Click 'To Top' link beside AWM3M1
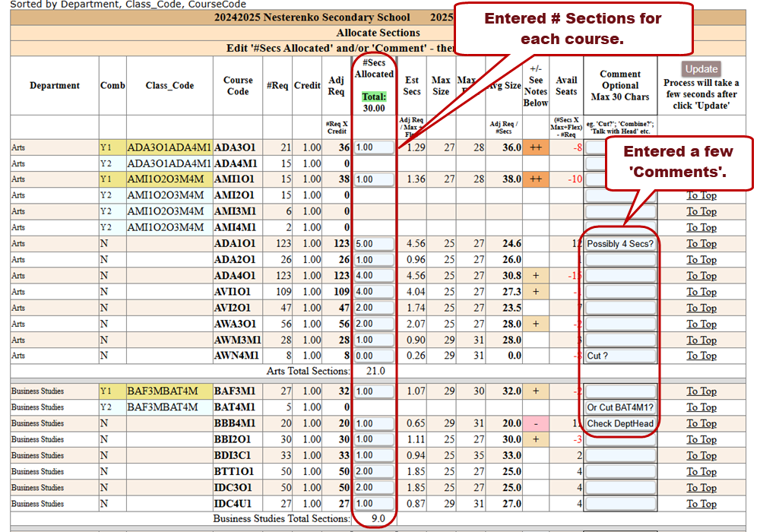Screen dimensions: 760x532 coord(701,340)
